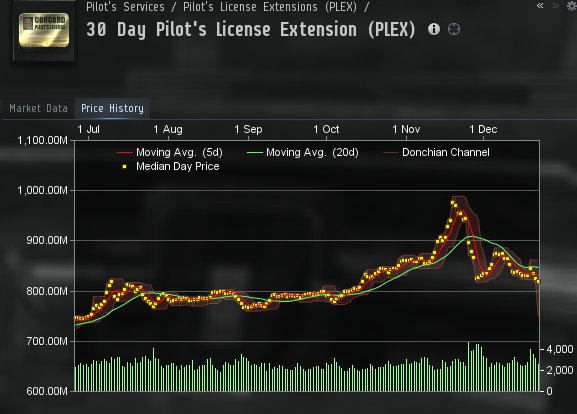Click the 600.00M price axis label

click(47, 391)
